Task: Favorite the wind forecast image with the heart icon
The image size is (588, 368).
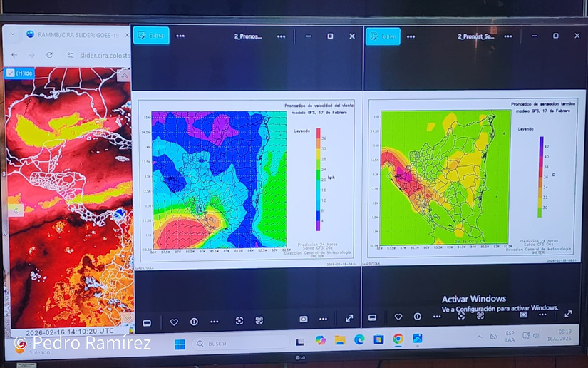Action: [x=174, y=322]
